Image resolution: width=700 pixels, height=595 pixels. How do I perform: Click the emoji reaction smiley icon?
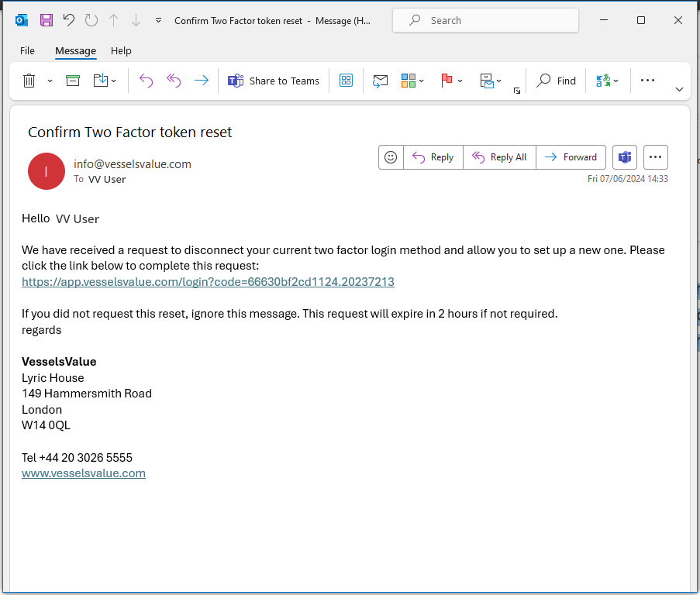coord(391,157)
